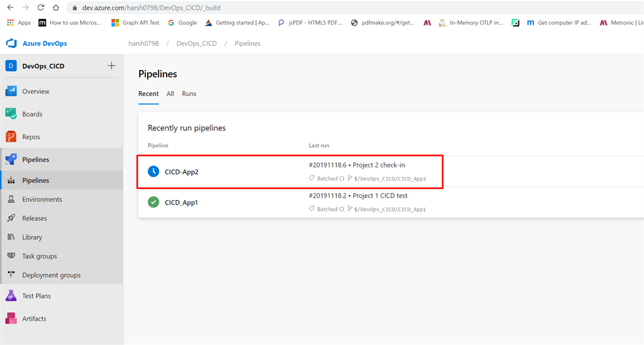Click the browser forward arrow
The image size is (644, 345).
pyautogui.click(x=25, y=8)
